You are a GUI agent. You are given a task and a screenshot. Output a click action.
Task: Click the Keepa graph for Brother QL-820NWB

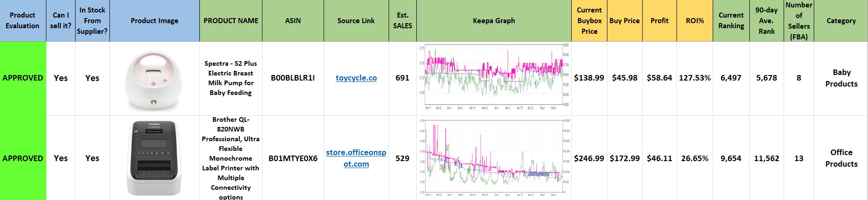(494, 157)
